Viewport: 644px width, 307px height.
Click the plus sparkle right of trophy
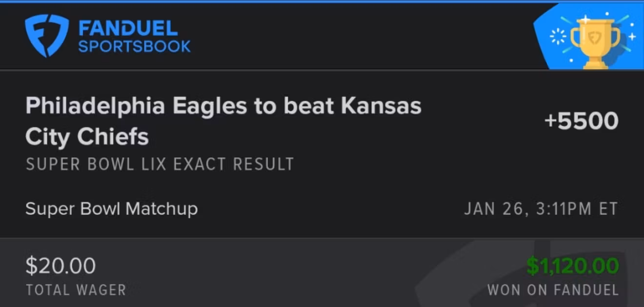tap(632, 37)
